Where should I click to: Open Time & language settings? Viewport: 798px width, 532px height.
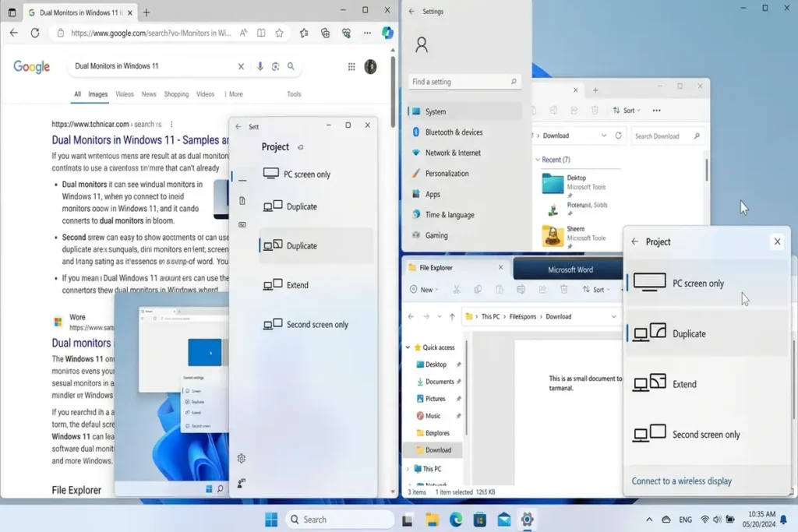click(466, 215)
